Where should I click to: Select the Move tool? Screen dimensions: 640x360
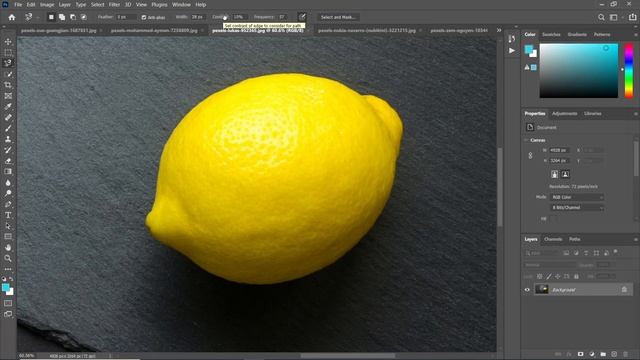8,42
